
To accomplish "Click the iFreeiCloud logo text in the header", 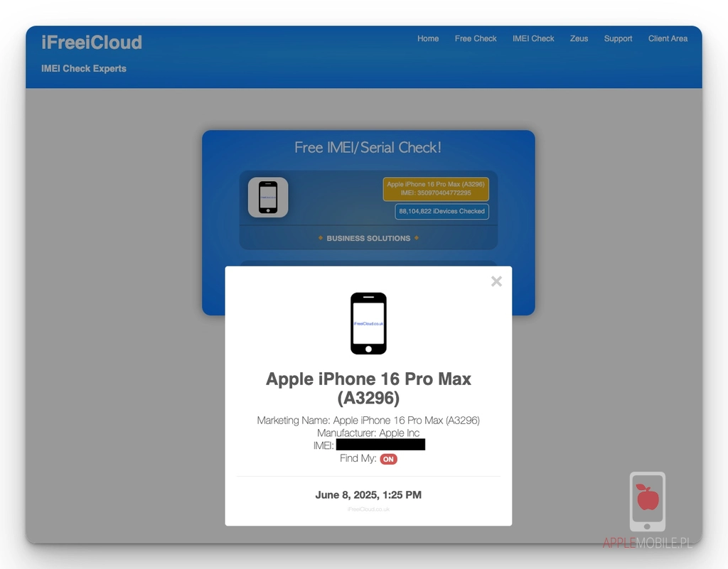I will pyautogui.click(x=92, y=42).
